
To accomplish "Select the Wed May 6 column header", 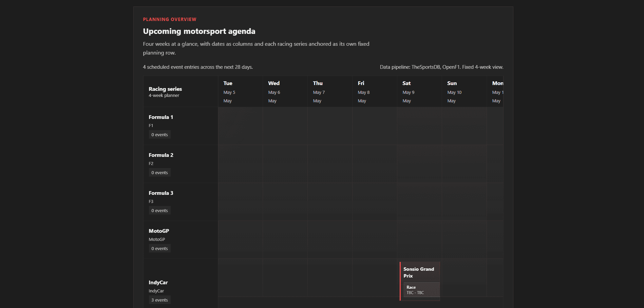I will 285,91.
